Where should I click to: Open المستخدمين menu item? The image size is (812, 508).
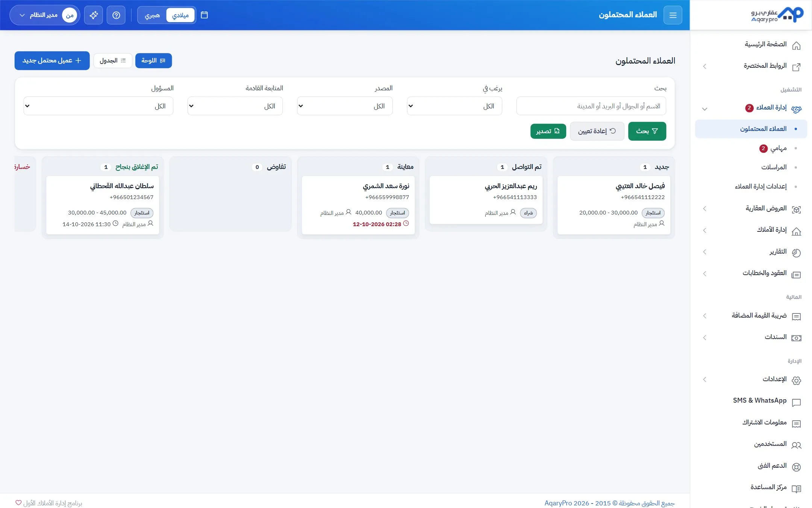click(x=751, y=444)
